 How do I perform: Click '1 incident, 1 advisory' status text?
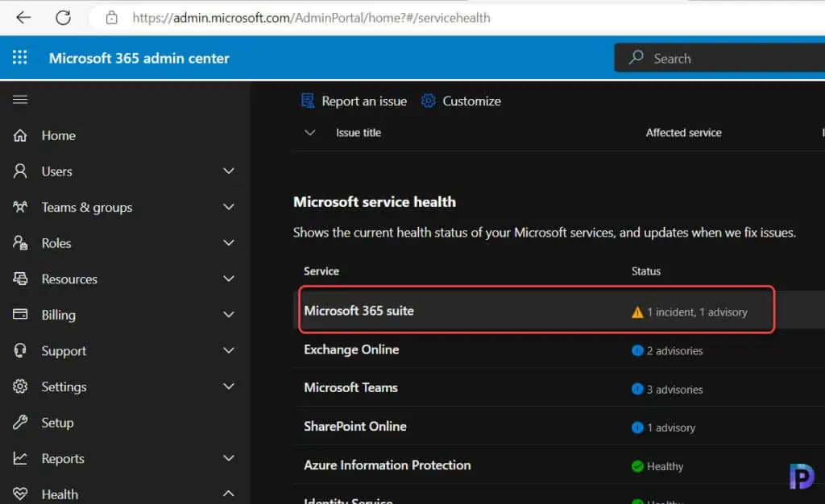697,312
